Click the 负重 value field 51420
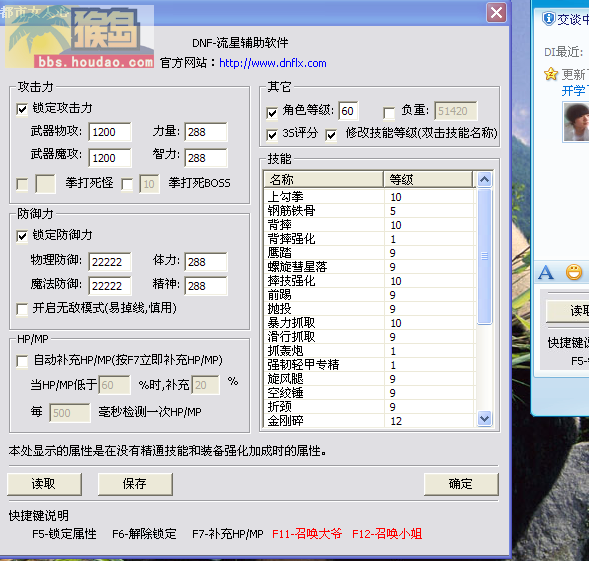 click(456, 111)
